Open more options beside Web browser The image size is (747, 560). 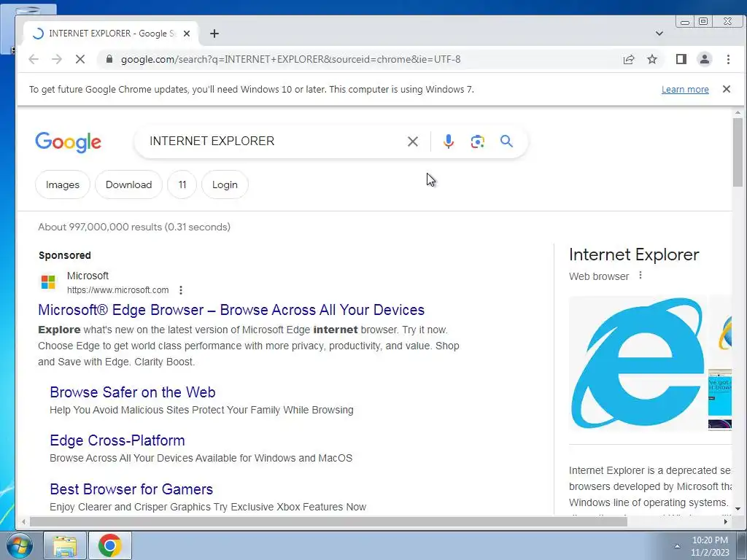640,275
